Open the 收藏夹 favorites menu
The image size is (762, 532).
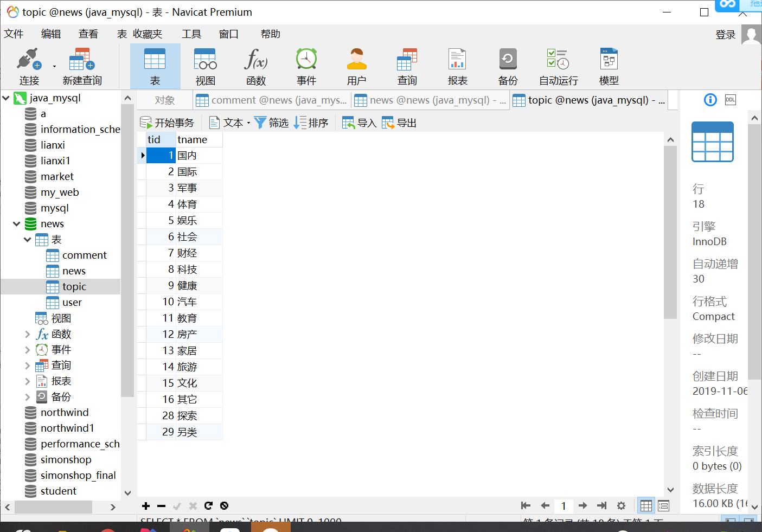(x=148, y=34)
